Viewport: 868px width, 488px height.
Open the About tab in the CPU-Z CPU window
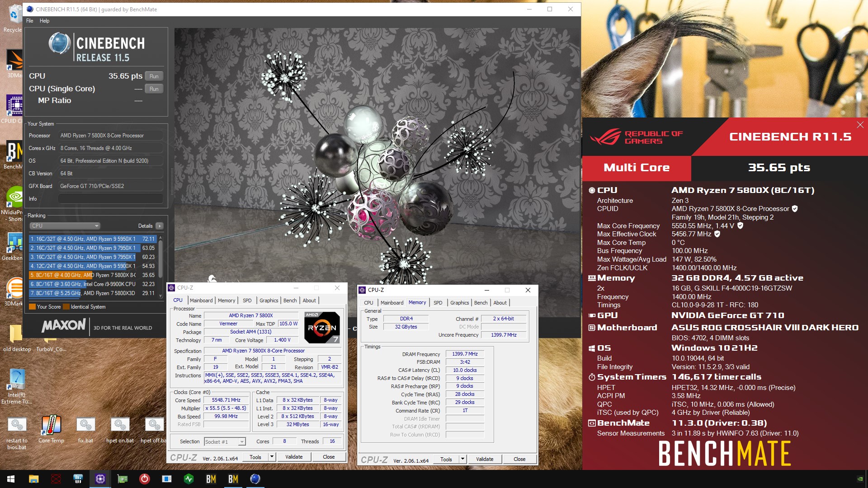[309, 300]
